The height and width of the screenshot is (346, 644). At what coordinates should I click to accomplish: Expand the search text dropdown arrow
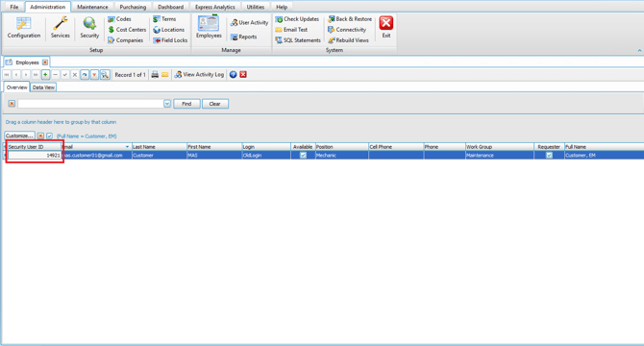click(x=167, y=104)
